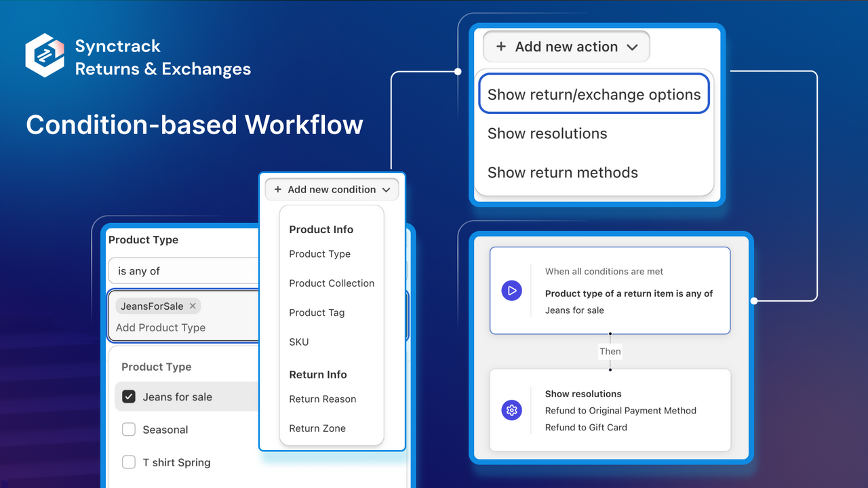
Task: Check the Seasonal checkbox
Action: click(x=129, y=430)
